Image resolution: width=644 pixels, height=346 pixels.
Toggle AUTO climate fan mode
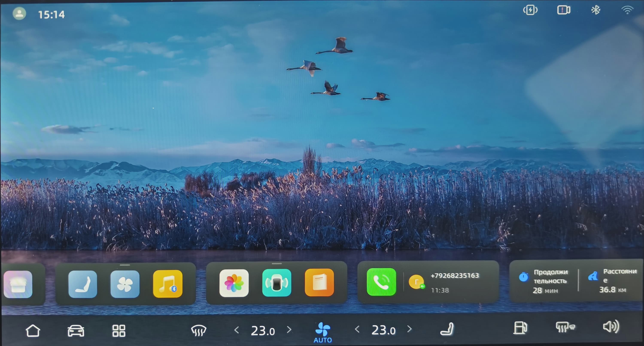(323, 332)
